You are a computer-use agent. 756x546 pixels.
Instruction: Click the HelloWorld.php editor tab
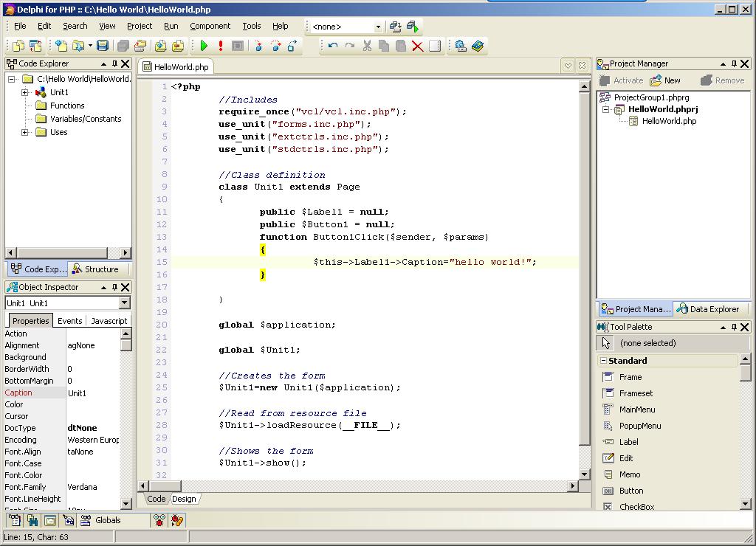(x=176, y=67)
